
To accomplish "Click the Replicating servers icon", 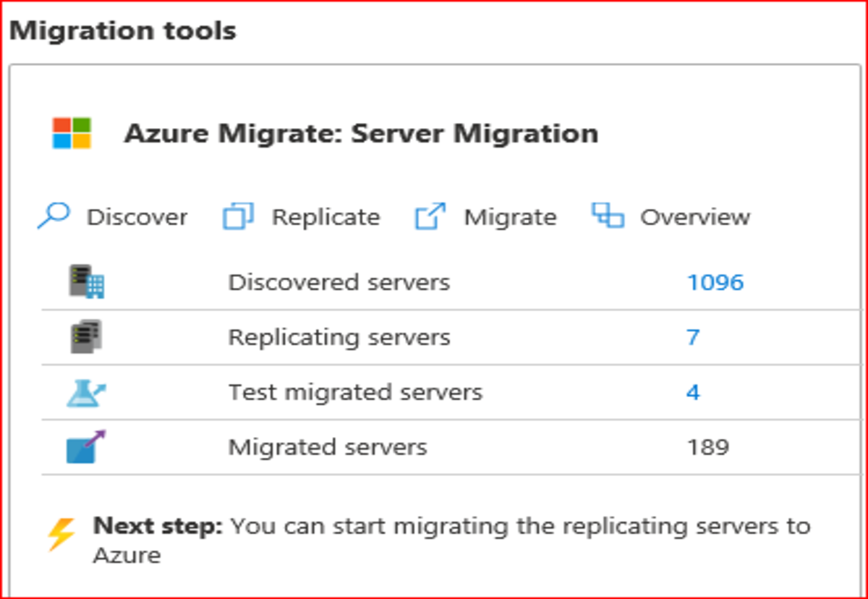I will click(87, 336).
